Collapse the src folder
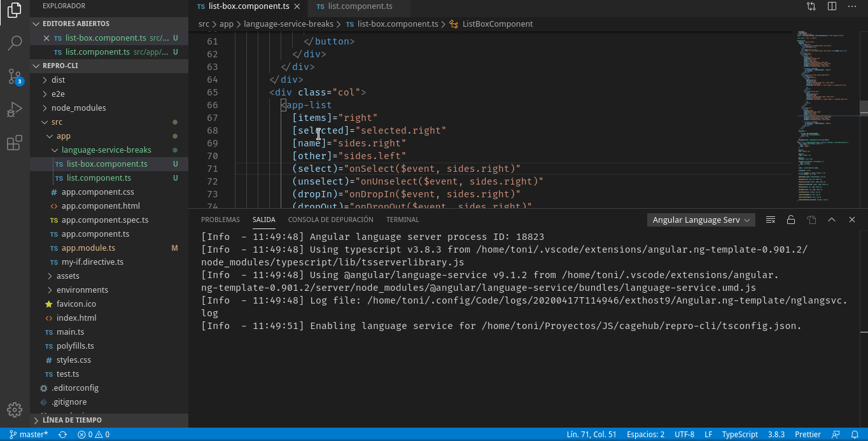868x441 pixels. pos(109,122)
